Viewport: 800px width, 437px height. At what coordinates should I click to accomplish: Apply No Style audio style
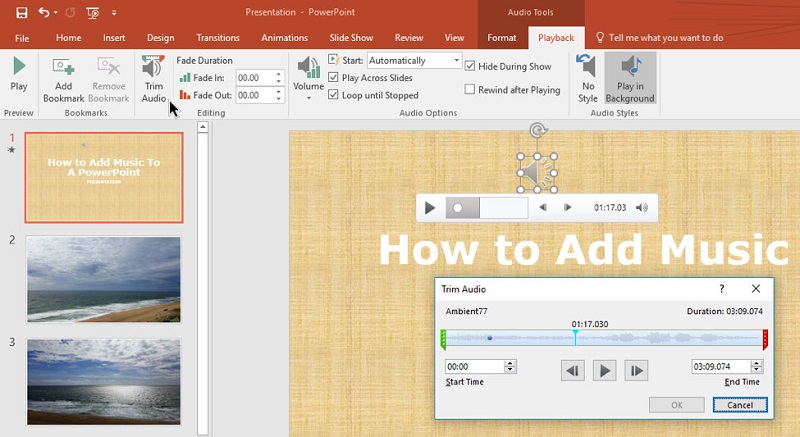pos(588,78)
